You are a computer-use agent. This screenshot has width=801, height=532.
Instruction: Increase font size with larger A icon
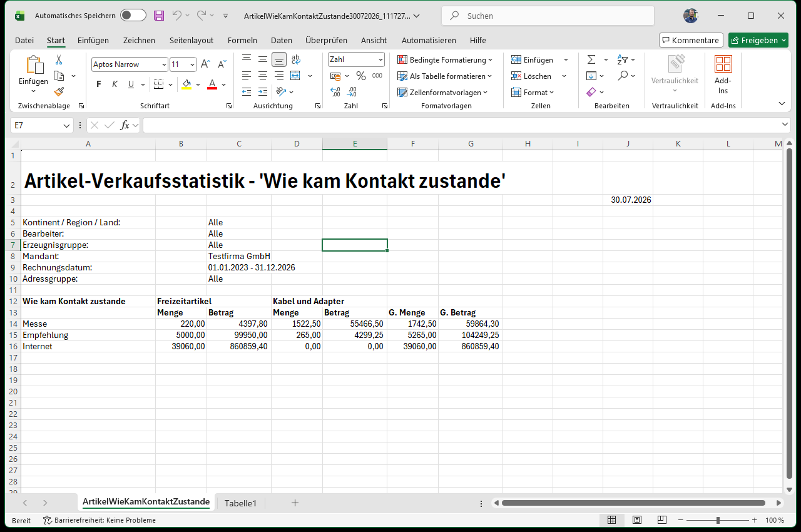click(205, 64)
